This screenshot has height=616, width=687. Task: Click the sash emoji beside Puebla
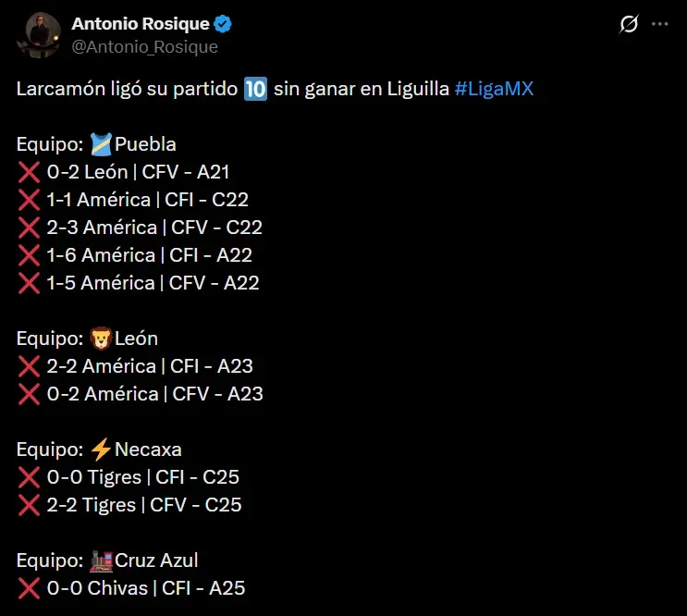click(x=102, y=144)
